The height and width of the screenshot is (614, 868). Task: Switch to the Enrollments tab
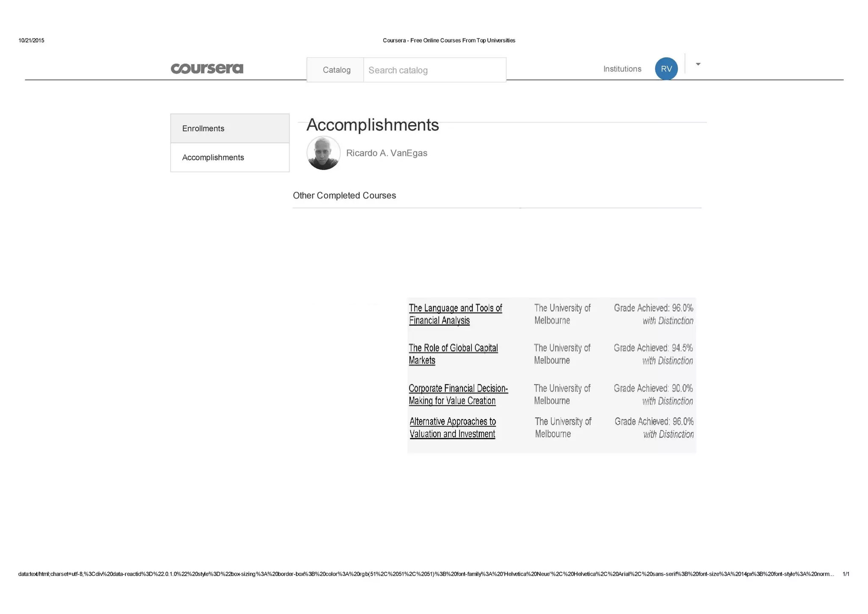point(230,128)
